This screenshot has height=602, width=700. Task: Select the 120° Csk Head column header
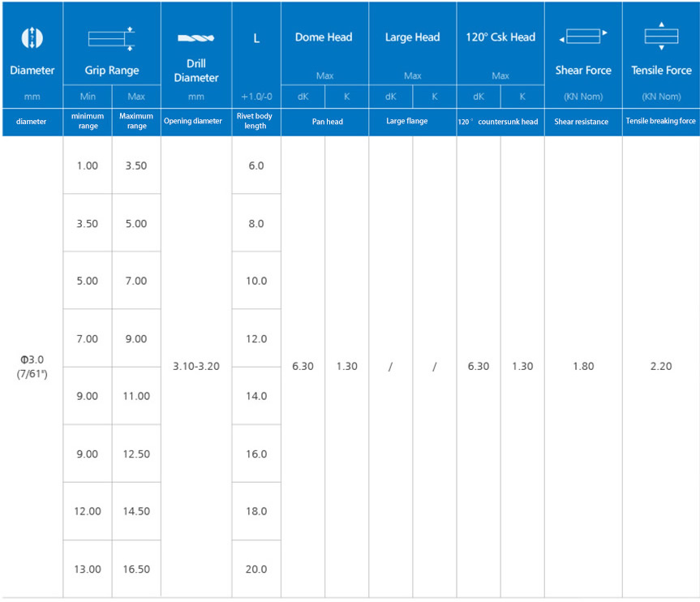(500, 37)
